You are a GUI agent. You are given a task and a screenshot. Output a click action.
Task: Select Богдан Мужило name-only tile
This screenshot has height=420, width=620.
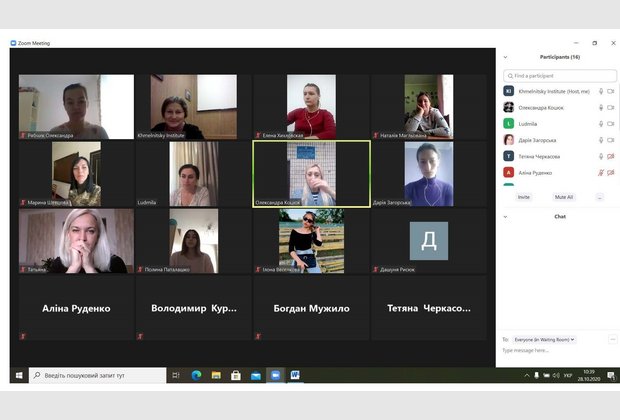312,308
